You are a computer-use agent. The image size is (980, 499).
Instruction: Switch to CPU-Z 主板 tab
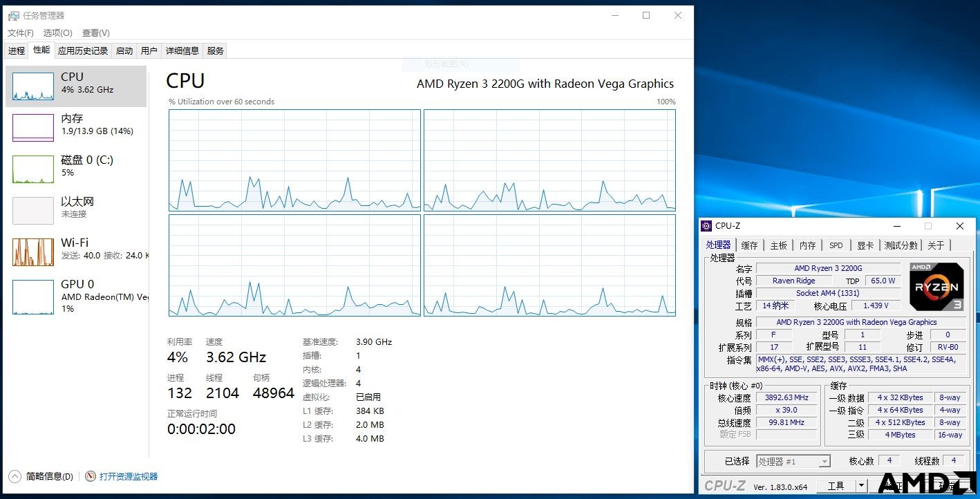click(x=779, y=245)
